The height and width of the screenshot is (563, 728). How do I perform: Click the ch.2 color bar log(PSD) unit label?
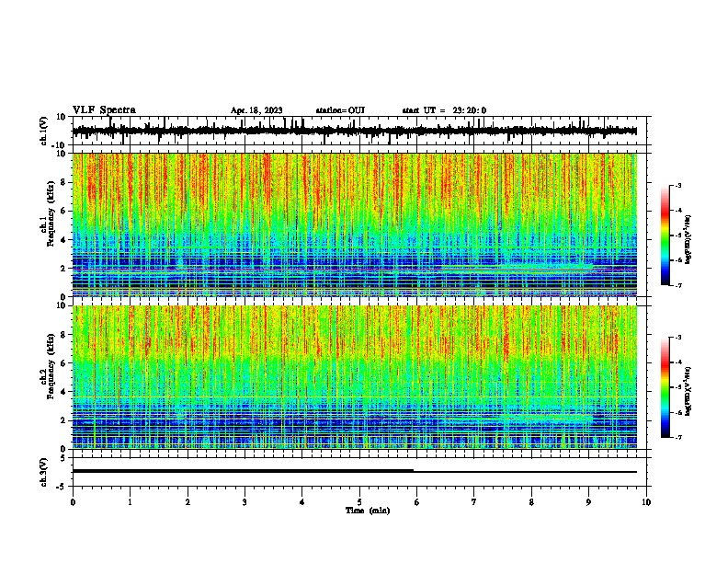(688, 391)
